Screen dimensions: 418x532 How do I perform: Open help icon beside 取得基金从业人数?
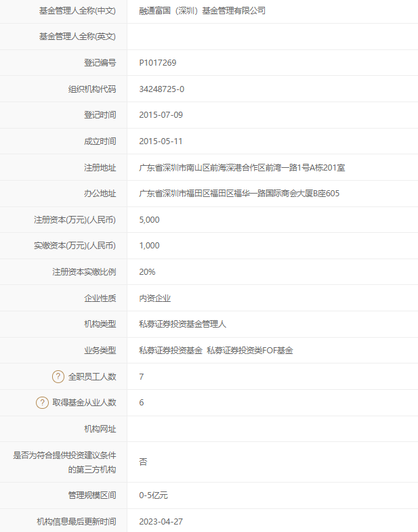(42, 403)
